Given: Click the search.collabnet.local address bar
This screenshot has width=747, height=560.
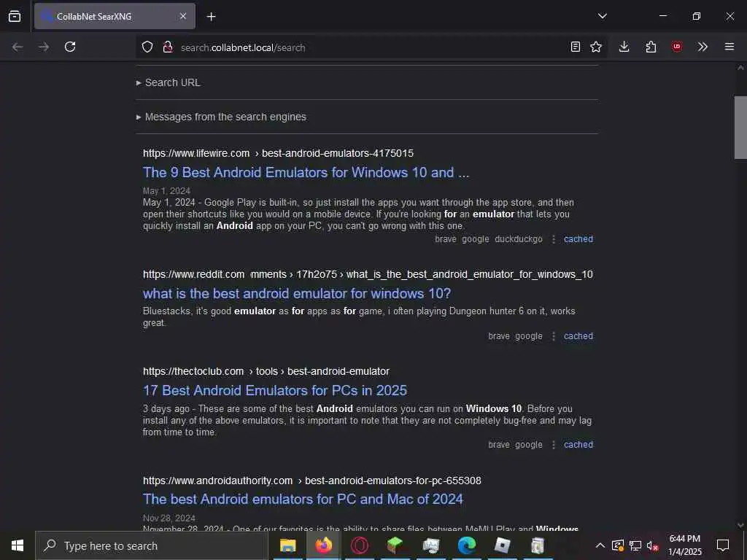Looking at the screenshot, I should click(x=371, y=47).
